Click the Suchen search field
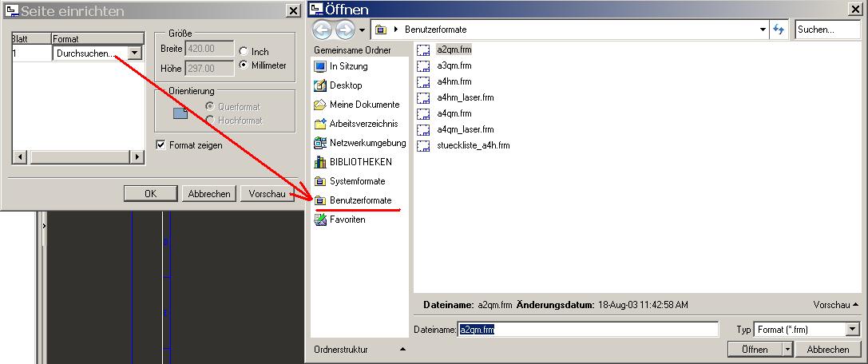The image size is (868, 364). 827,30
